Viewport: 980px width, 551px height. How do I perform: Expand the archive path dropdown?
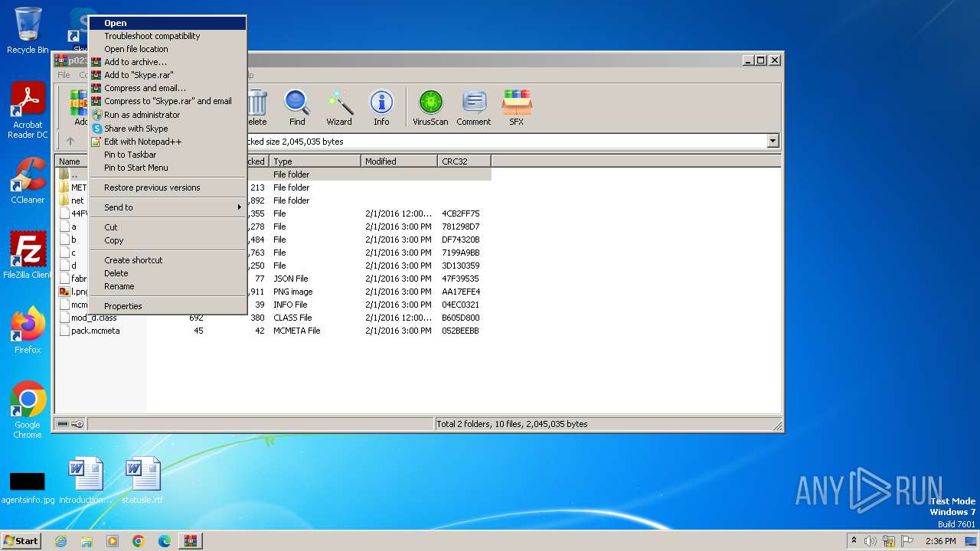[773, 141]
